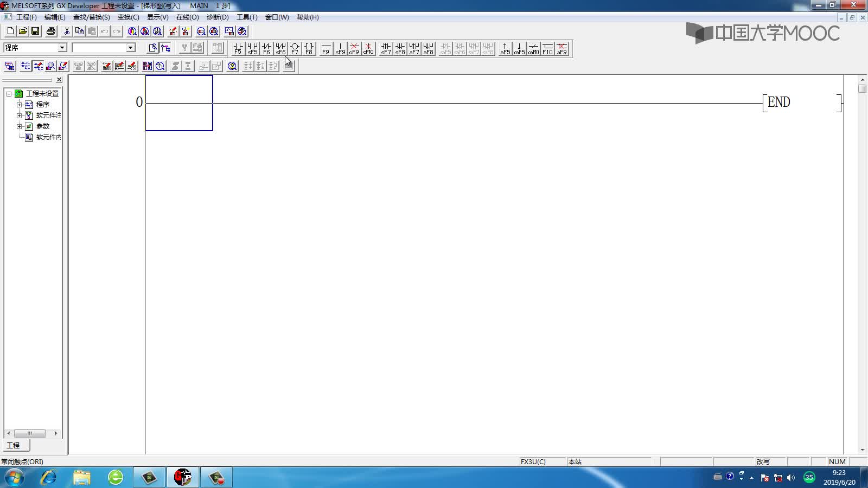Image resolution: width=868 pixels, height=488 pixels.
Task: Create a new project
Action: coord(10,31)
